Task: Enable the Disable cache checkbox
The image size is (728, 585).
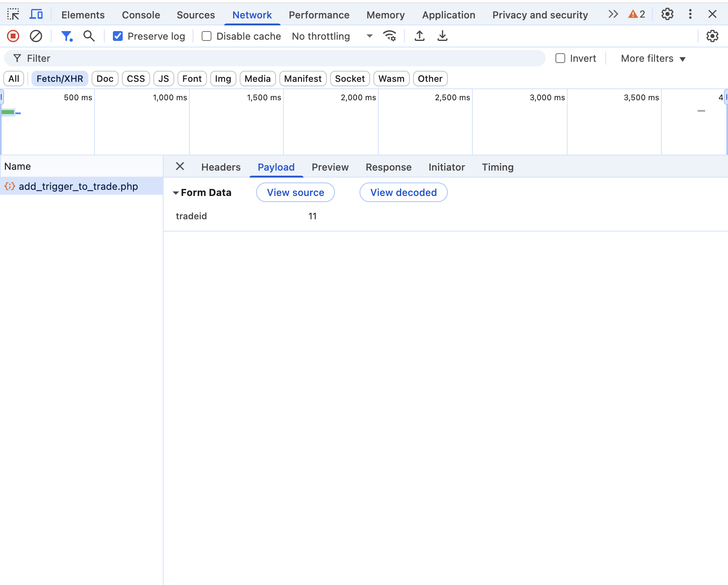Action: point(207,36)
